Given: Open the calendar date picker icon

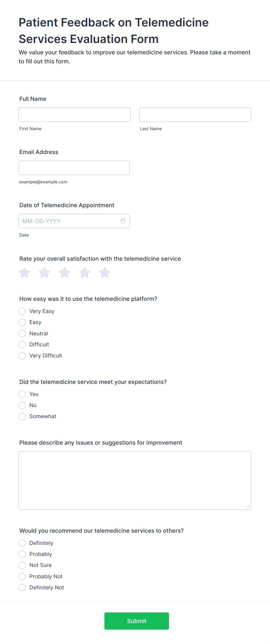Looking at the screenshot, I should pyautogui.click(x=123, y=221).
